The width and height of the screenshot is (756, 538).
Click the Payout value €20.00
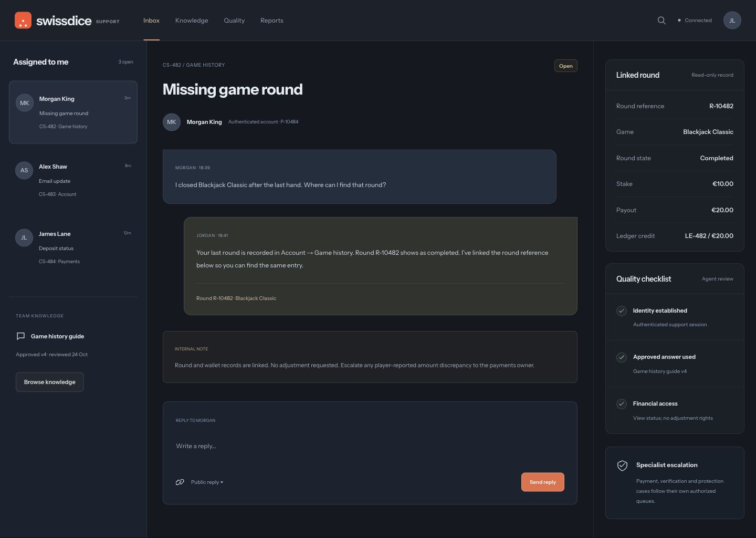click(722, 210)
